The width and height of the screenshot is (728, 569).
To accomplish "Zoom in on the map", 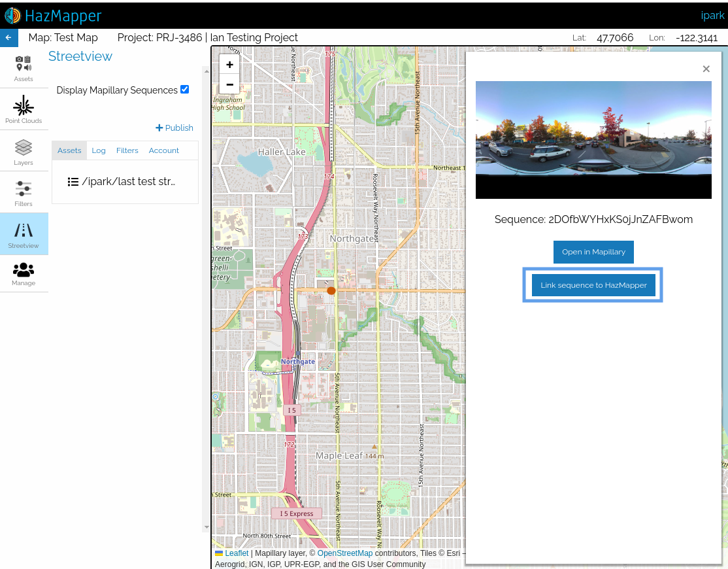I will 229,65.
